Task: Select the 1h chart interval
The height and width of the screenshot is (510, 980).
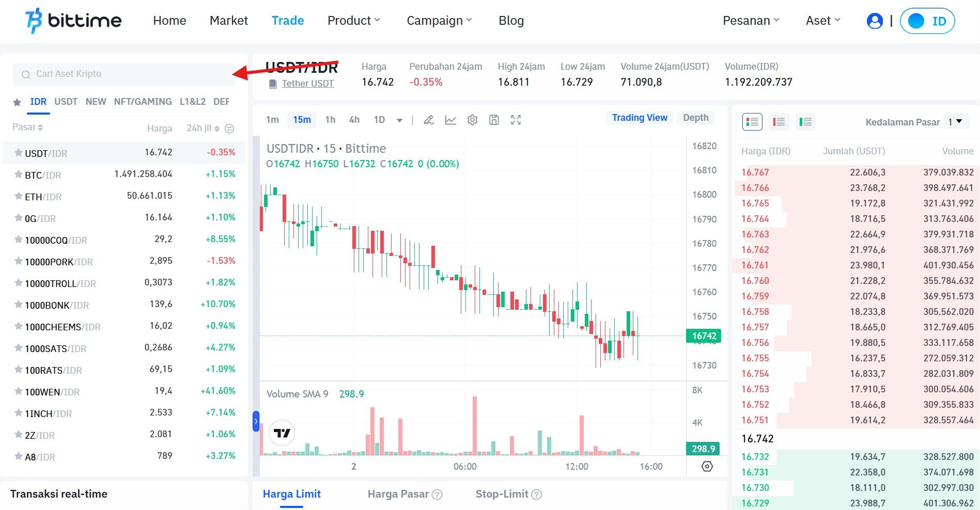Action: 330,120
